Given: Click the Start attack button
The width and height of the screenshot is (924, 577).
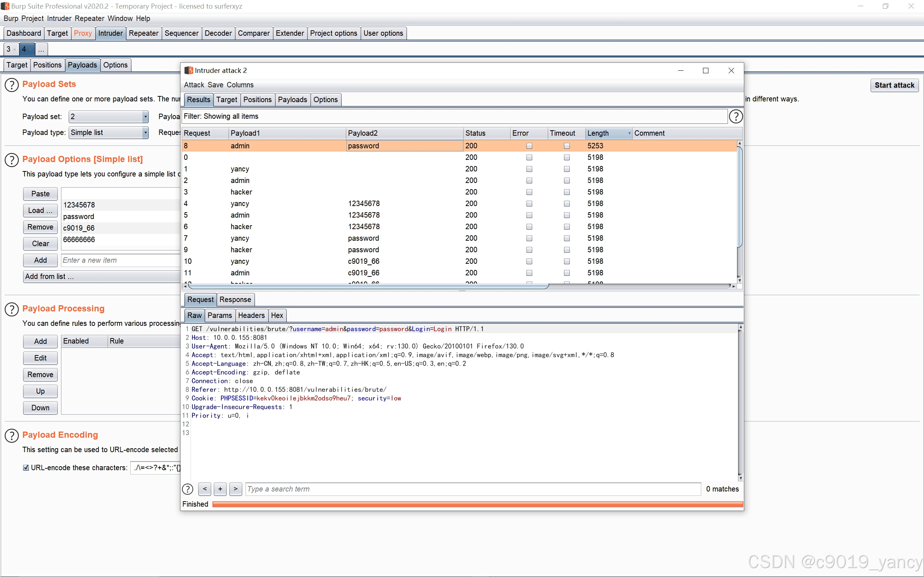Looking at the screenshot, I should click(x=894, y=85).
